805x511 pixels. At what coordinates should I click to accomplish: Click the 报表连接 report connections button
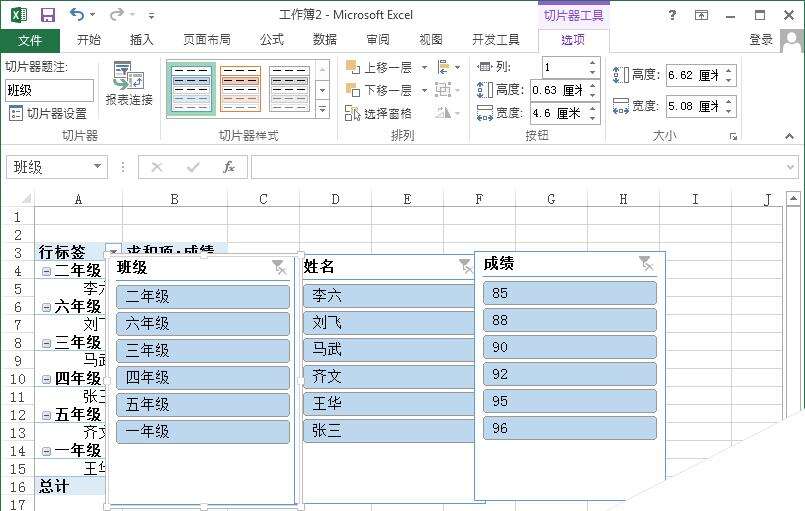pyautogui.click(x=129, y=84)
